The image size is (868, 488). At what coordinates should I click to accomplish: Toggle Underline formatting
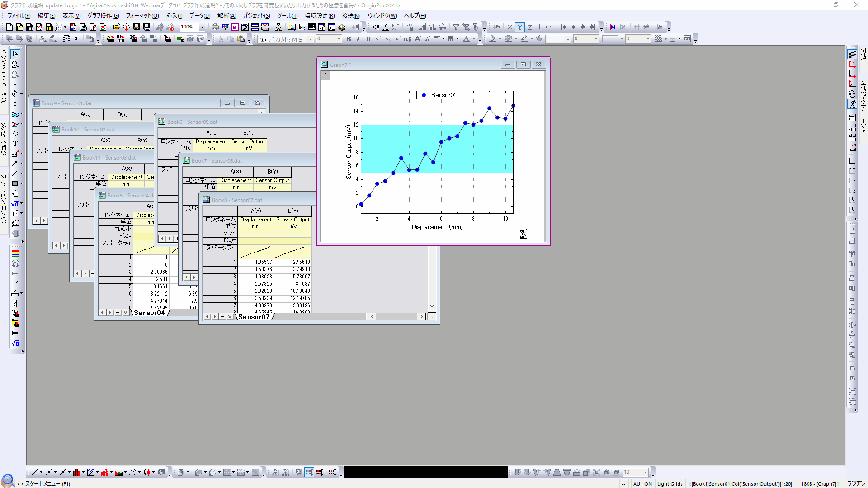point(368,39)
